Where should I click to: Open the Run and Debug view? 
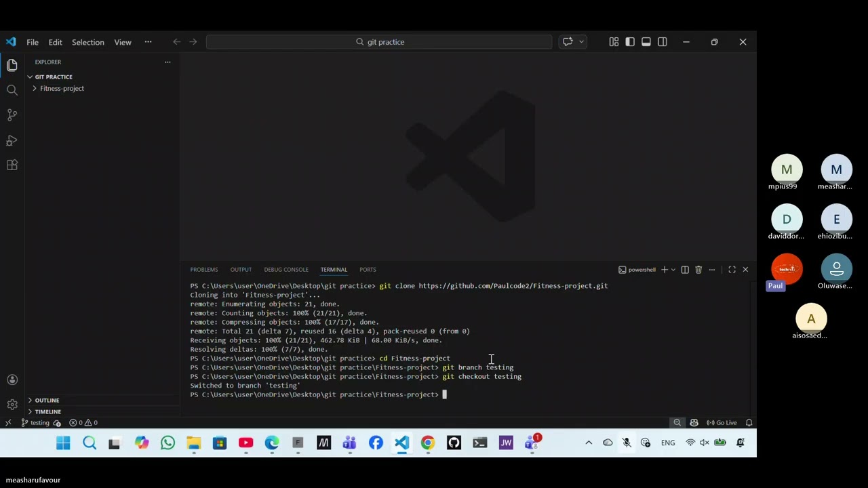coord(12,140)
